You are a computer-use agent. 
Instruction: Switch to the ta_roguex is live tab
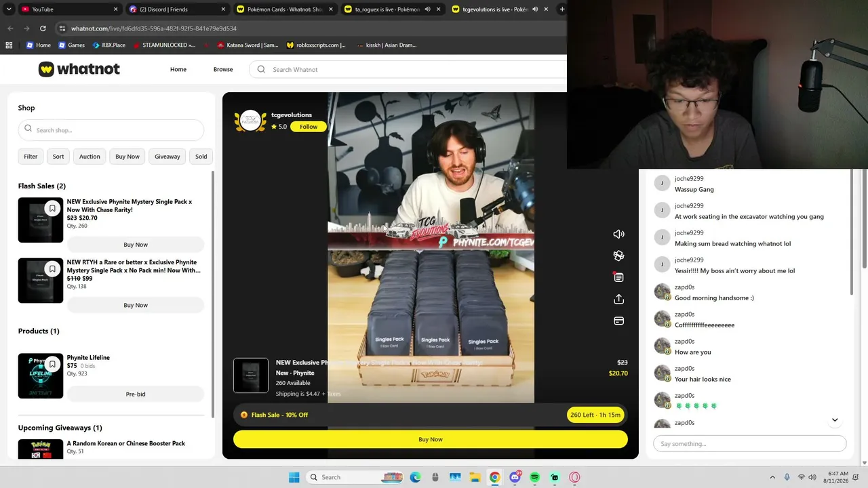(x=391, y=9)
